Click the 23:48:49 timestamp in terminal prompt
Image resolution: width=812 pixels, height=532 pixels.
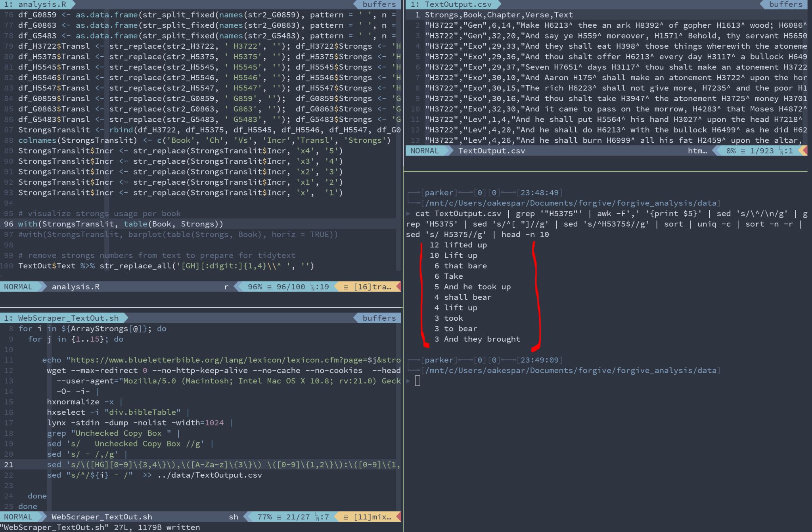point(540,193)
